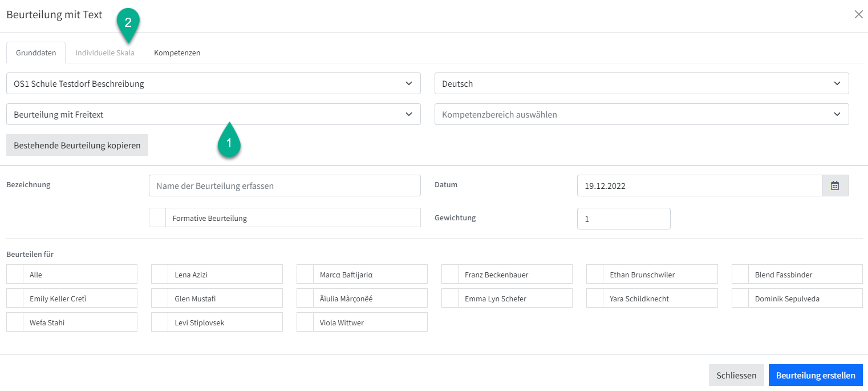Expand the Kompetenzbereich auswählen dropdown

pos(642,114)
